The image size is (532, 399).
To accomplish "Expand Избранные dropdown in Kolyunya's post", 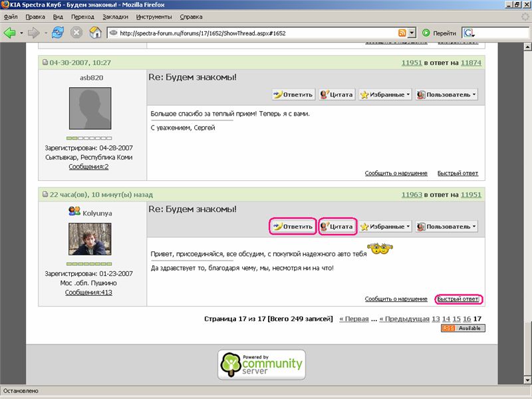I will (385, 227).
